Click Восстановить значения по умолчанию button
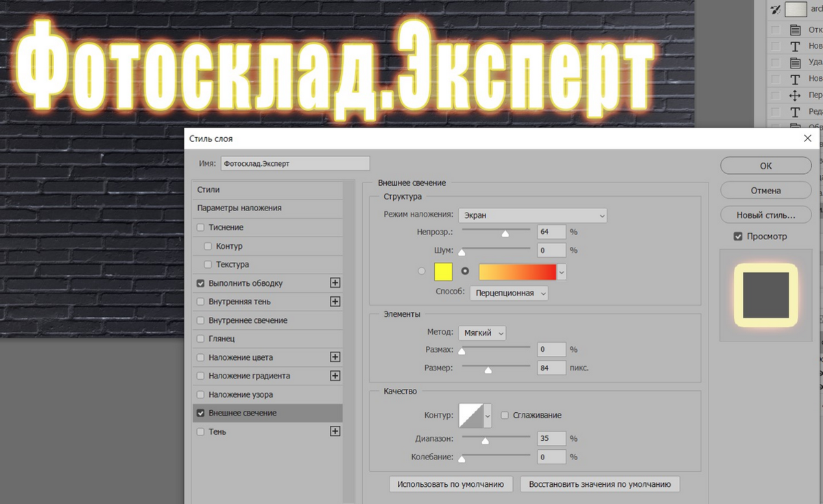The image size is (823, 504). click(x=599, y=484)
